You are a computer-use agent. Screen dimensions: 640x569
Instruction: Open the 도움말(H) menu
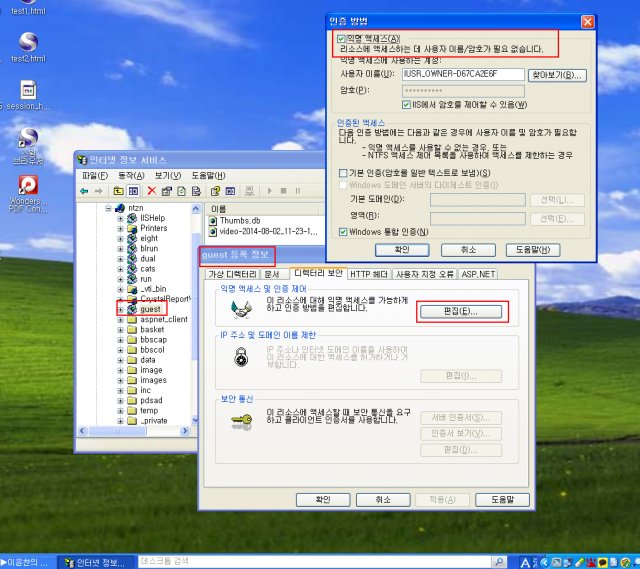pyautogui.click(x=208, y=176)
